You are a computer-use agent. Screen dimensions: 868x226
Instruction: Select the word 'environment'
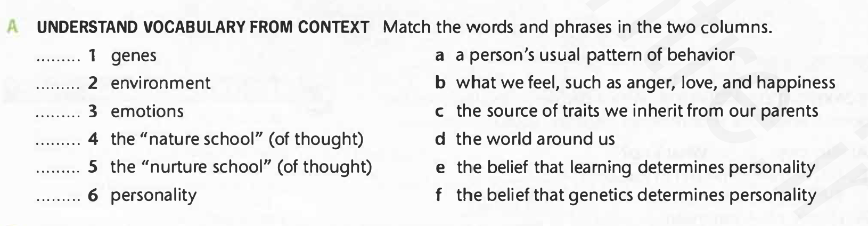(x=160, y=83)
